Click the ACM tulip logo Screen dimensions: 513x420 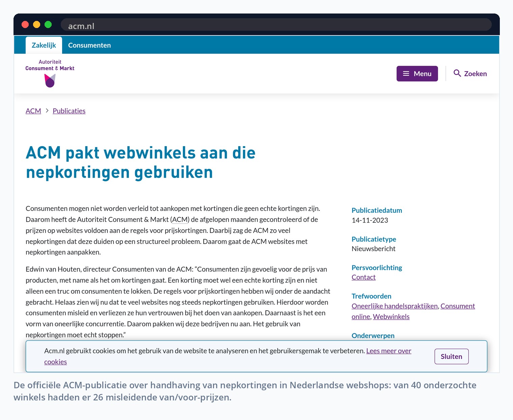[50, 81]
